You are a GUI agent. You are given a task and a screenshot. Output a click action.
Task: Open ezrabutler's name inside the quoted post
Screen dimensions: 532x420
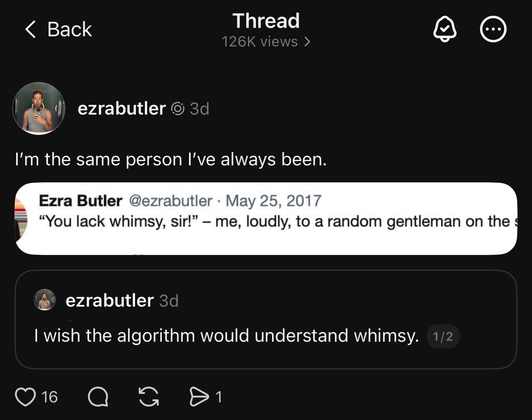click(109, 301)
